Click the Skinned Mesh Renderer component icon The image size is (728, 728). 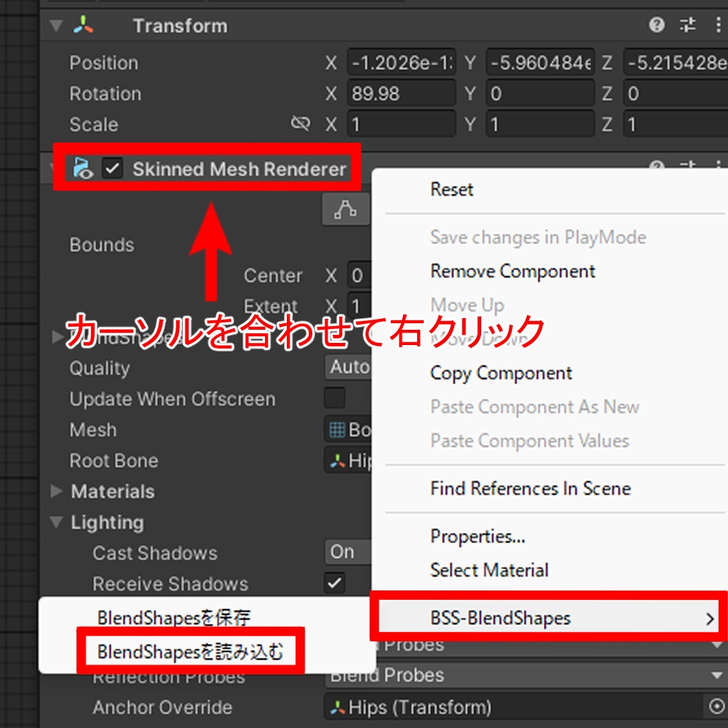point(82,169)
